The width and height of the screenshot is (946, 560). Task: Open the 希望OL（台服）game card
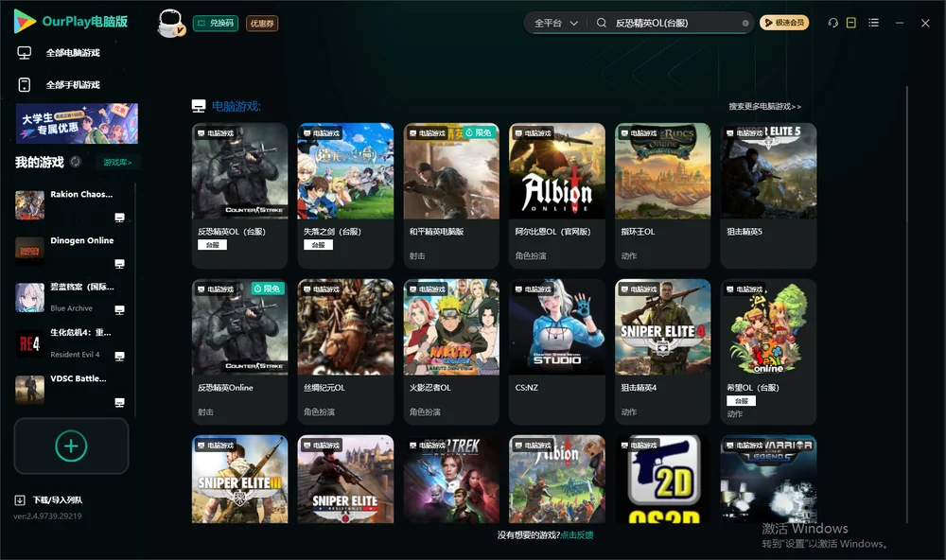(768, 352)
